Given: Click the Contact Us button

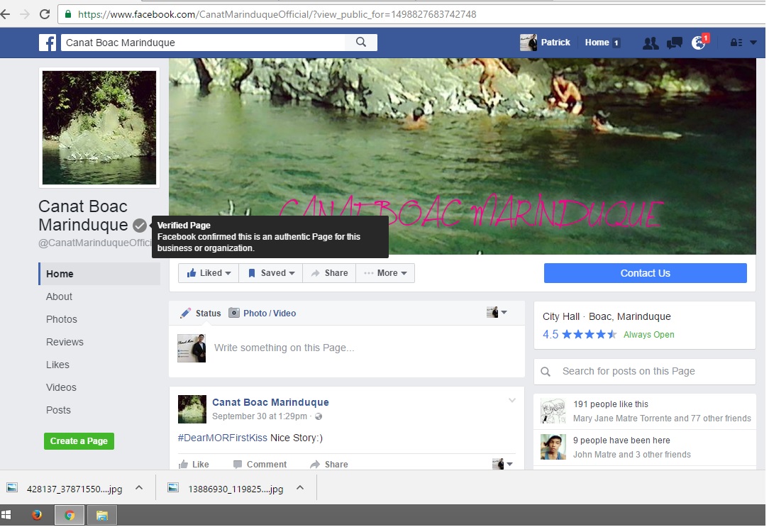Looking at the screenshot, I should [646, 273].
